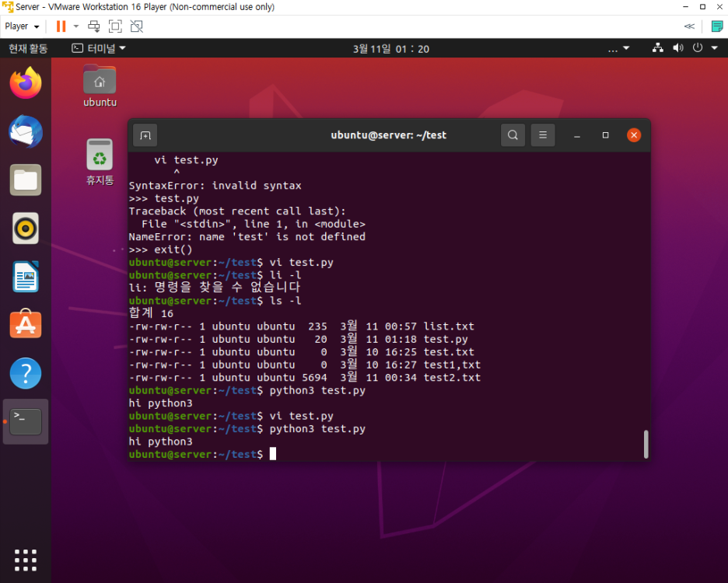Viewport: 728px width, 583px height.
Task: Expand the power options arrow beside pause
Action: pos(76,26)
